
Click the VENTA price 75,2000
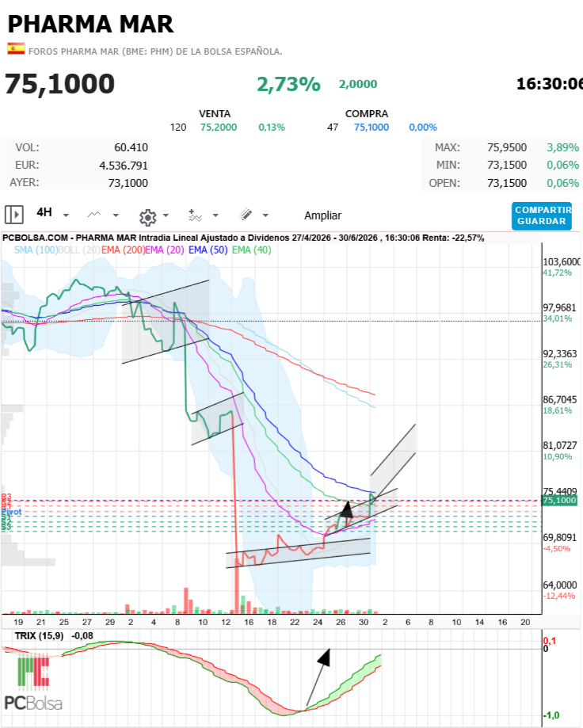tap(219, 128)
